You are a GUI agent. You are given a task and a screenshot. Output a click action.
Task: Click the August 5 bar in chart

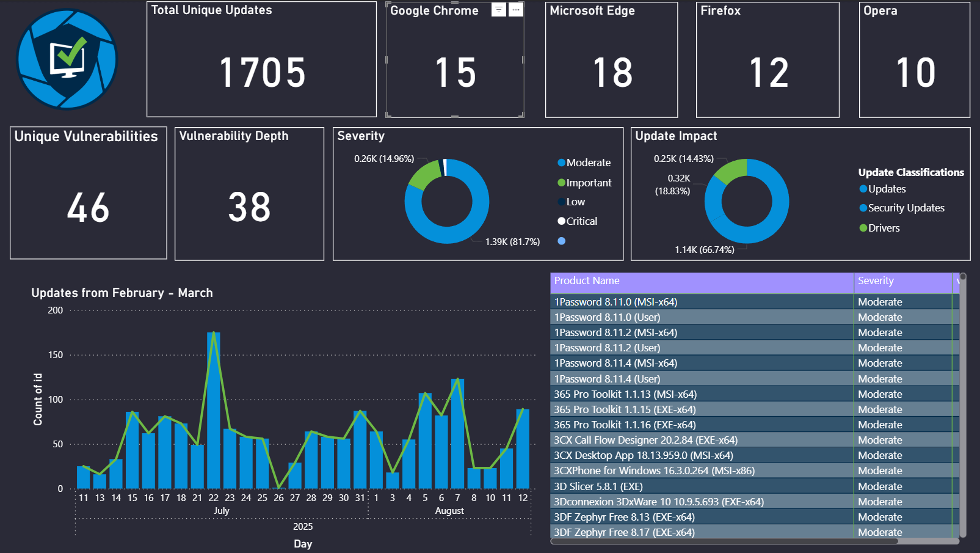tap(425, 441)
